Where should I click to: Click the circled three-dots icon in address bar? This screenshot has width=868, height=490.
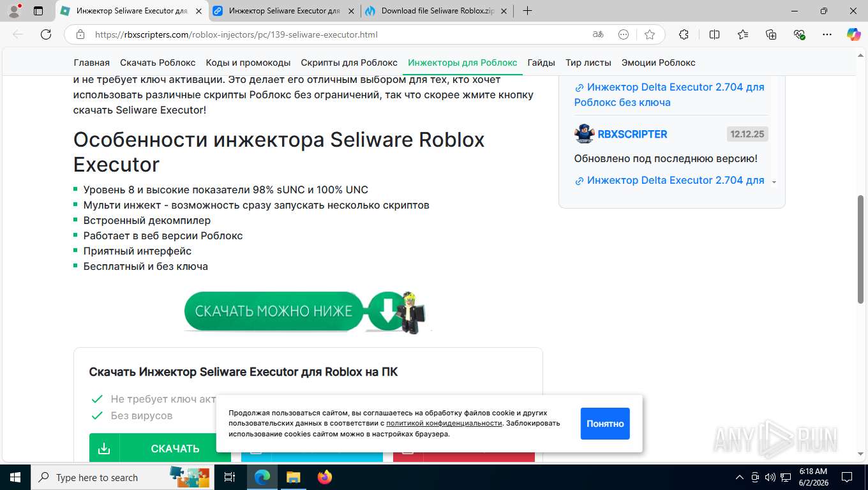click(x=624, y=34)
